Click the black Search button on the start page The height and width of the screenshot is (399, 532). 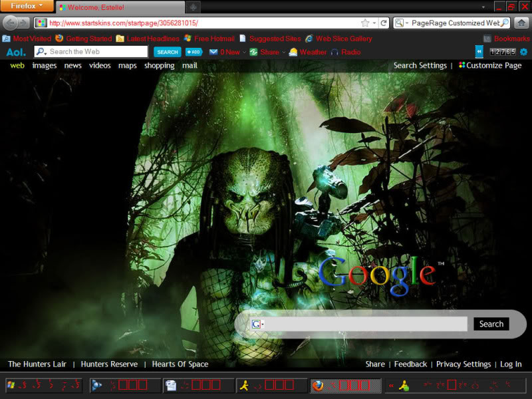point(491,324)
